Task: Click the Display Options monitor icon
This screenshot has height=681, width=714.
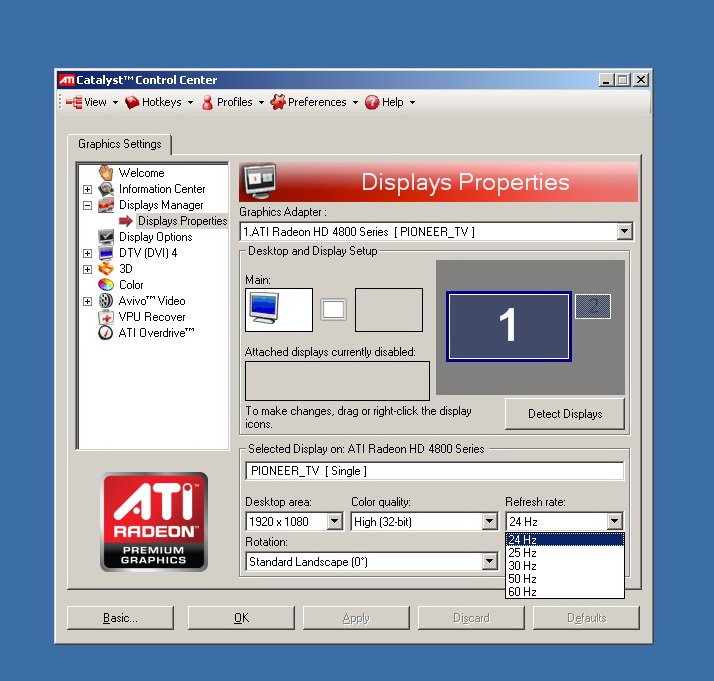Action: tap(106, 237)
